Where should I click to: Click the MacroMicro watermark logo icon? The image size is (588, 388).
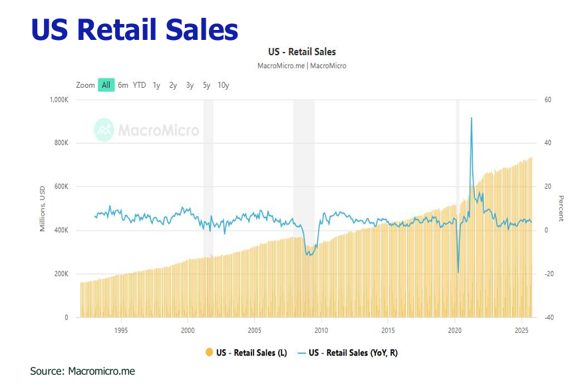pyautogui.click(x=104, y=129)
